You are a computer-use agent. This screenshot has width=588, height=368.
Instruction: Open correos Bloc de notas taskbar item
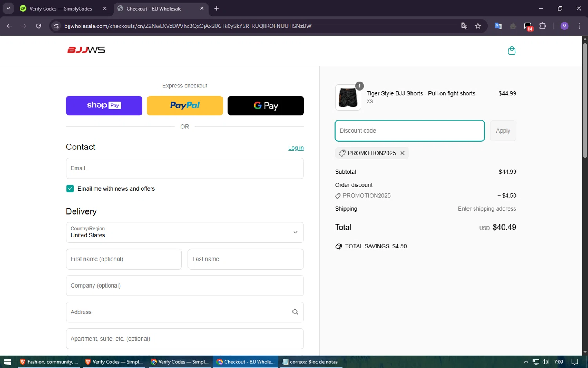coord(310,362)
